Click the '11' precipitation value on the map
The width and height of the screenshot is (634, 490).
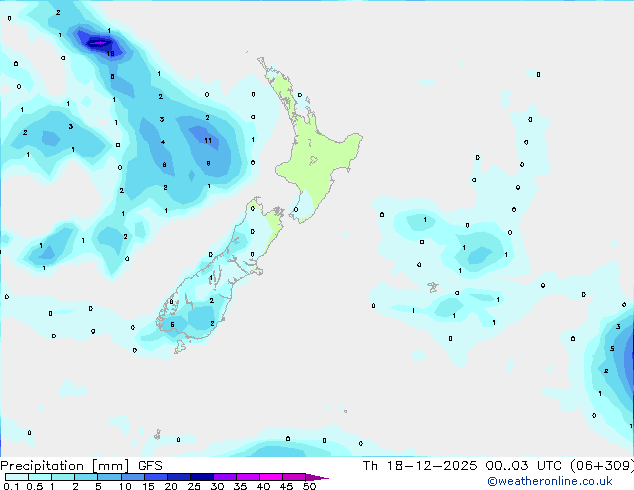coord(208,140)
